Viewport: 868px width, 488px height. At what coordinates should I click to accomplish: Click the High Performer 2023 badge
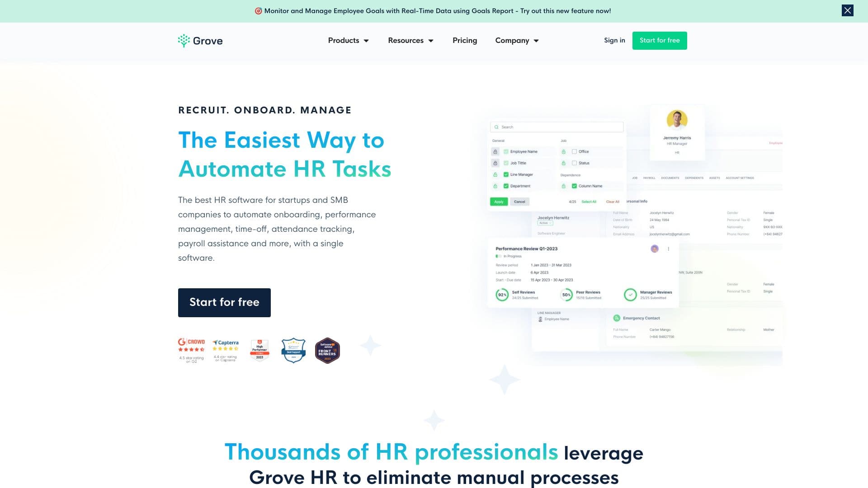click(259, 350)
